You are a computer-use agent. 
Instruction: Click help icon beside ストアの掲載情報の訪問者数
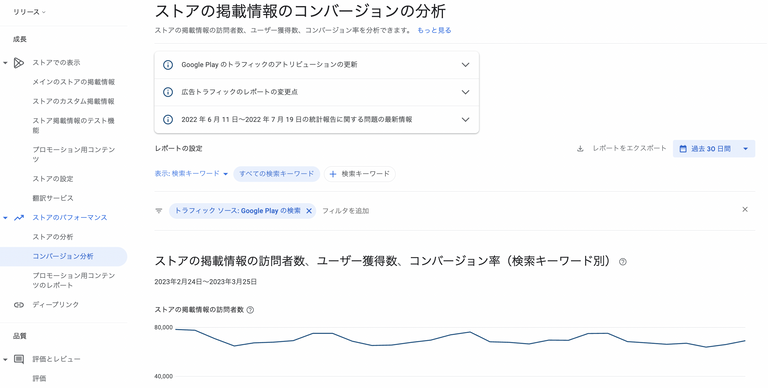[250, 310]
